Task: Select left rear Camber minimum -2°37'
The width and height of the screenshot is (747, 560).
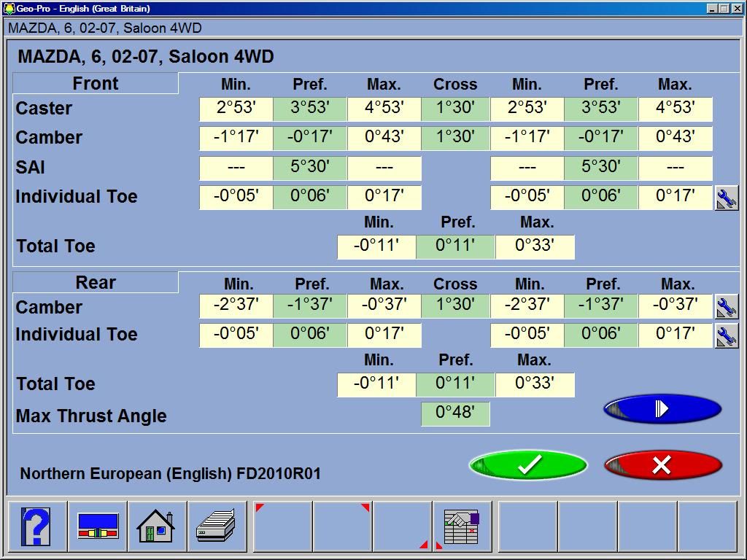Action: (x=236, y=306)
